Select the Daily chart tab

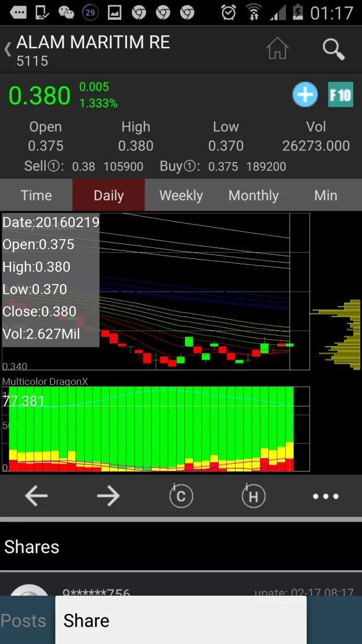pyautogui.click(x=108, y=195)
